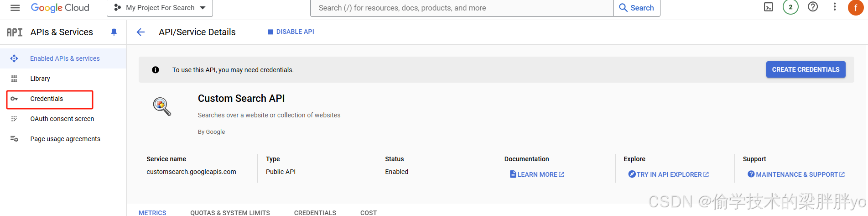Click the search resources input field
Viewport: 868px width, 216px height.
(462, 8)
